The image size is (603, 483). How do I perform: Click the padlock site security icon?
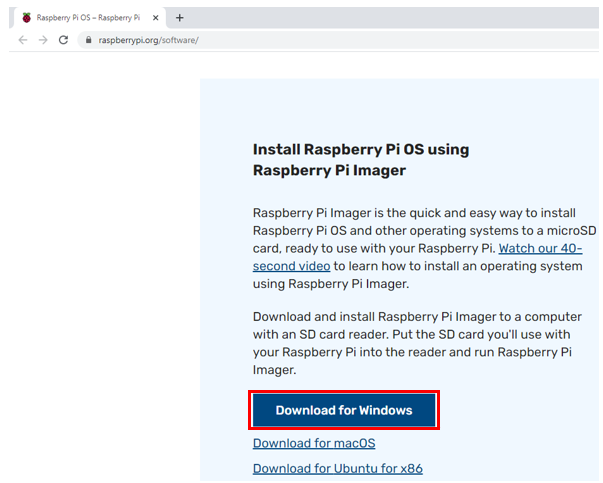pyautogui.click(x=88, y=40)
